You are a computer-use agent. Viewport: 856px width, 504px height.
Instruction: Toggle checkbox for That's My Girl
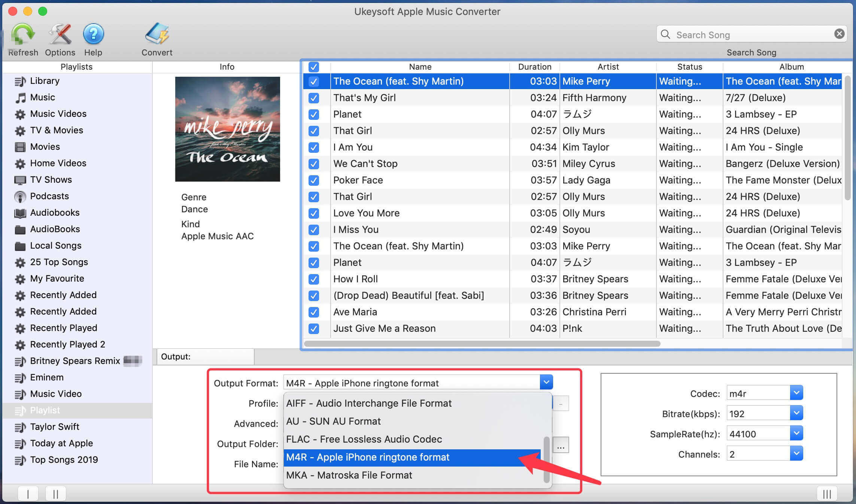314,98
